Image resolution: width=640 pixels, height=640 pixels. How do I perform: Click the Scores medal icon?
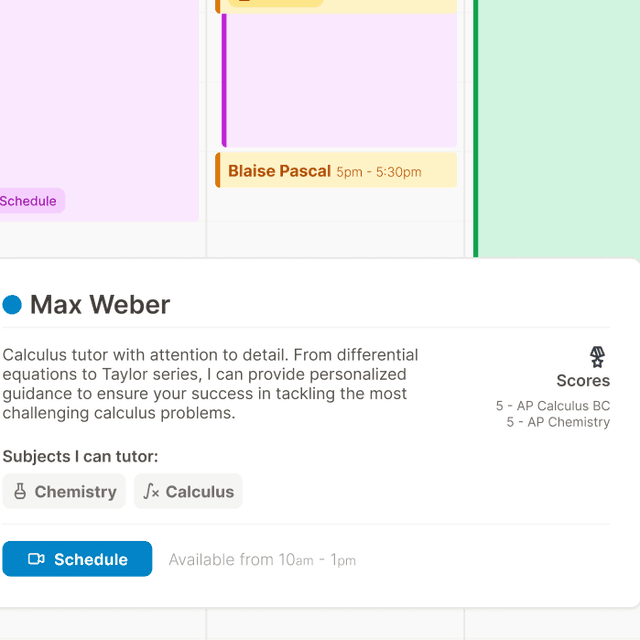pos(597,357)
